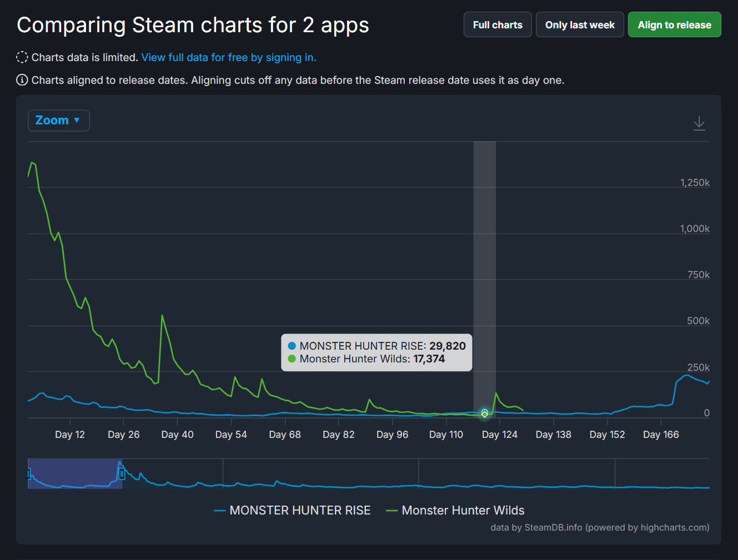Click the SteamDB.info data credit text
Viewport: 738px width, 560px height.
[600, 527]
